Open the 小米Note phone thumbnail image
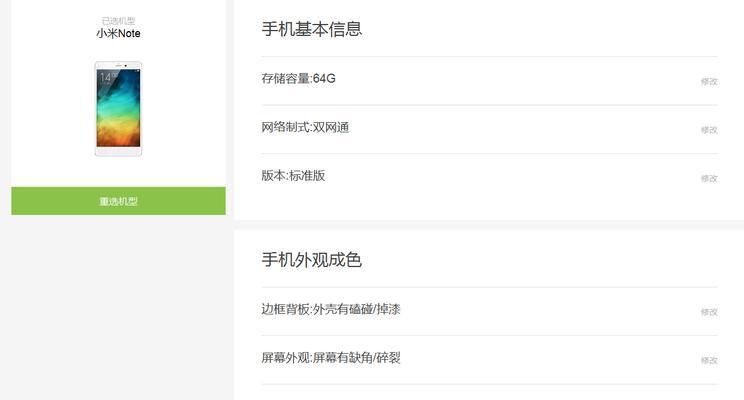 (x=118, y=109)
